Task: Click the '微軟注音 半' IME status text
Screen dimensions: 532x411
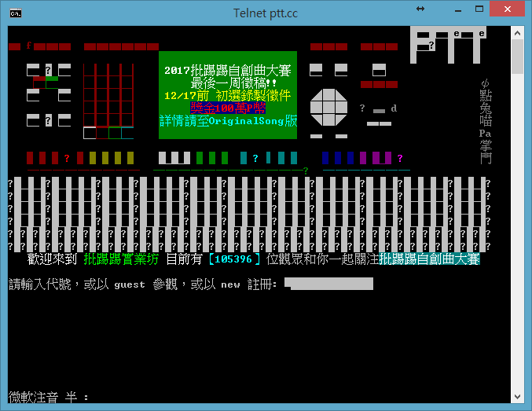Action: [x=42, y=397]
